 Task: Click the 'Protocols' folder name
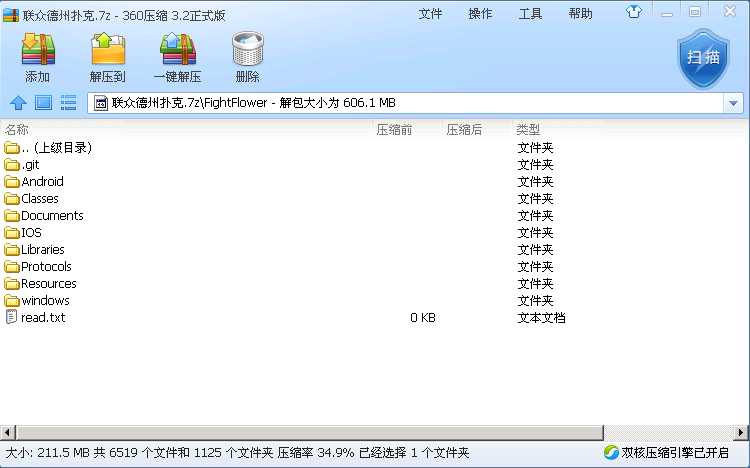(x=46, y=267)
